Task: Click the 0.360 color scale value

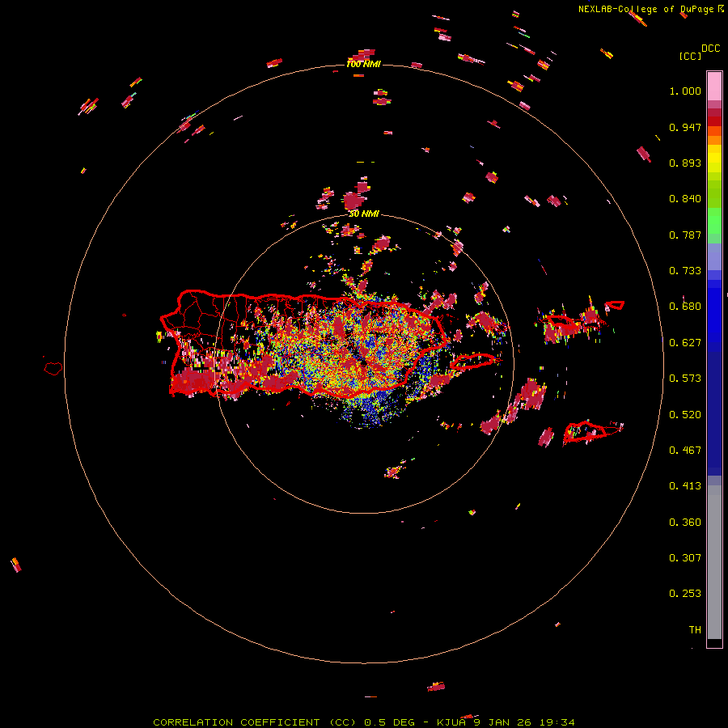Action: coord(685,523)
